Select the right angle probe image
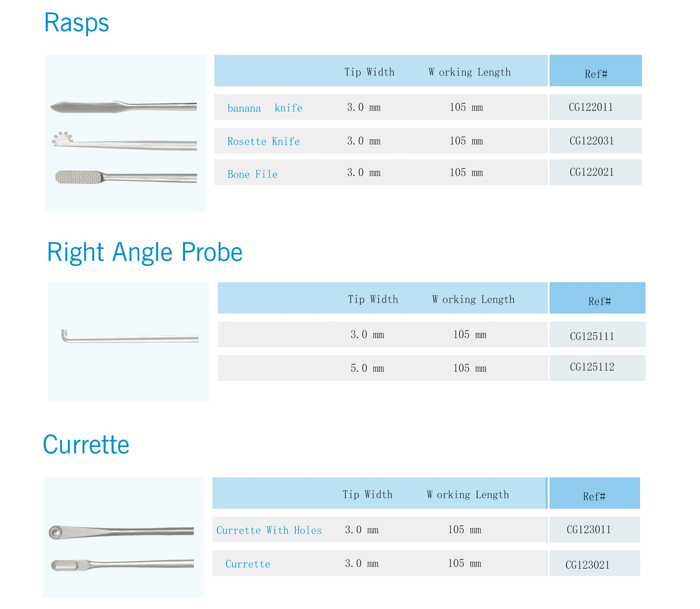This screenshot has height=609, width=700. [130, 337]
